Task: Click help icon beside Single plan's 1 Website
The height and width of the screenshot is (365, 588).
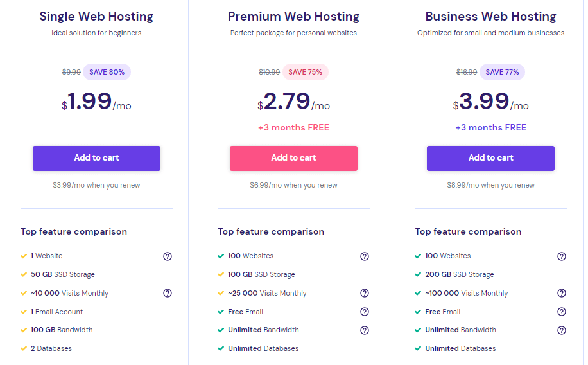Action: (168, 256)
